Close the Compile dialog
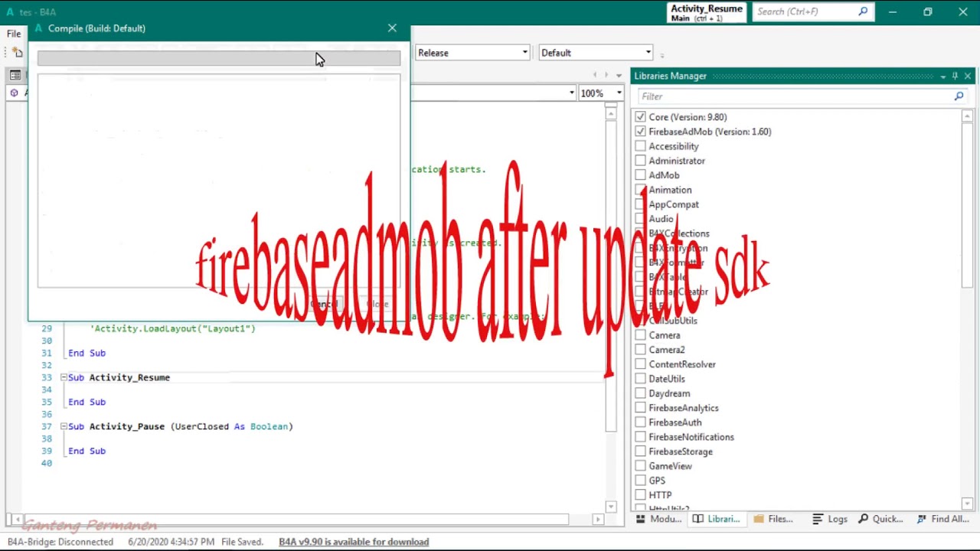980x551 pixels. pyautogui.click(x=392, y=28)
